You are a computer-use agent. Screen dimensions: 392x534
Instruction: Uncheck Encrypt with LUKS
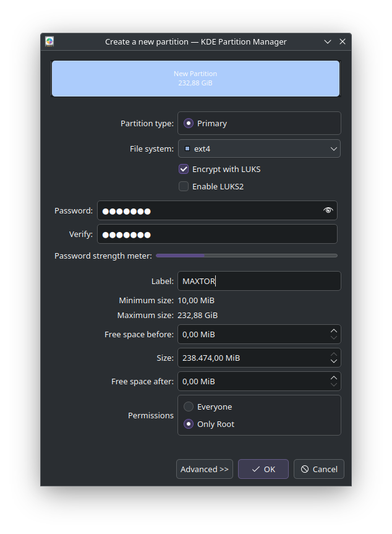coord(184,169)
